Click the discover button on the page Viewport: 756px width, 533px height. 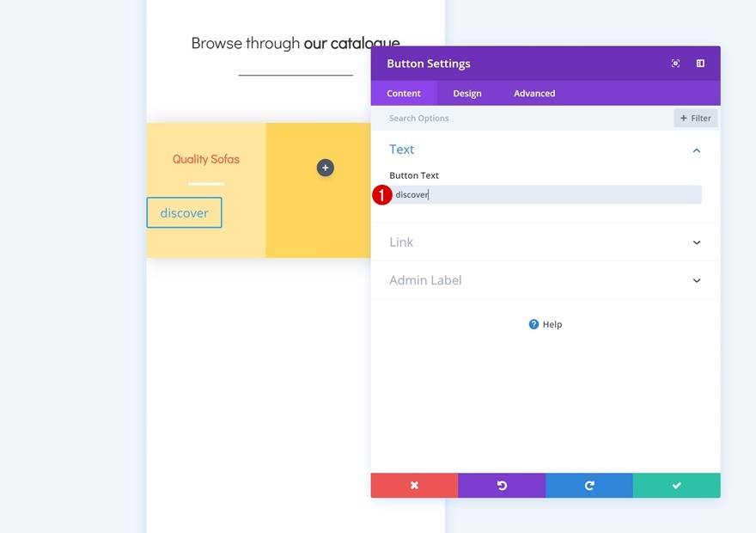point(184,212)
